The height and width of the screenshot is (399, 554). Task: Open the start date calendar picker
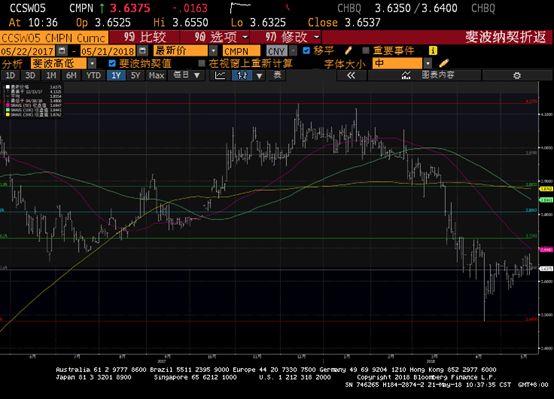[x=62, y=51]
